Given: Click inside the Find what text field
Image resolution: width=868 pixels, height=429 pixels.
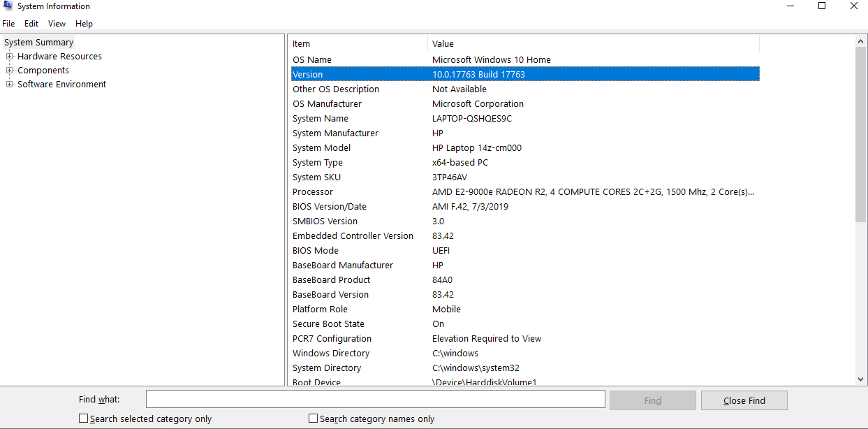Looking at the screenshot, I should [375, 399].
